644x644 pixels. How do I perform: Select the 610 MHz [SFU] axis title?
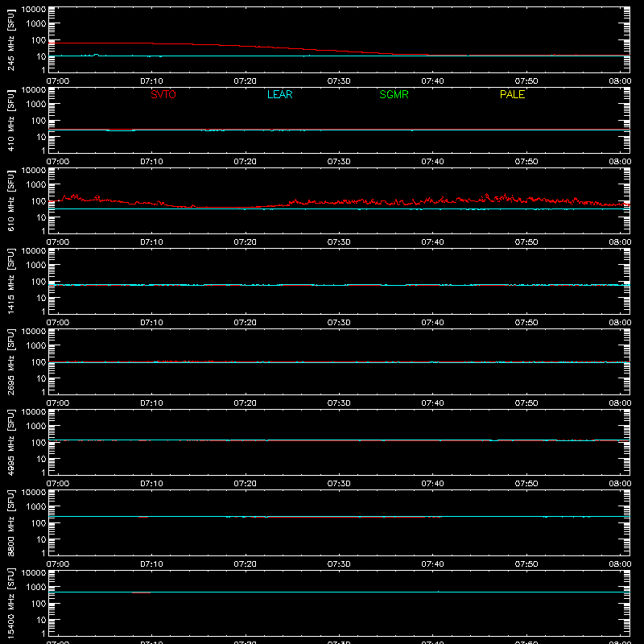10,201
